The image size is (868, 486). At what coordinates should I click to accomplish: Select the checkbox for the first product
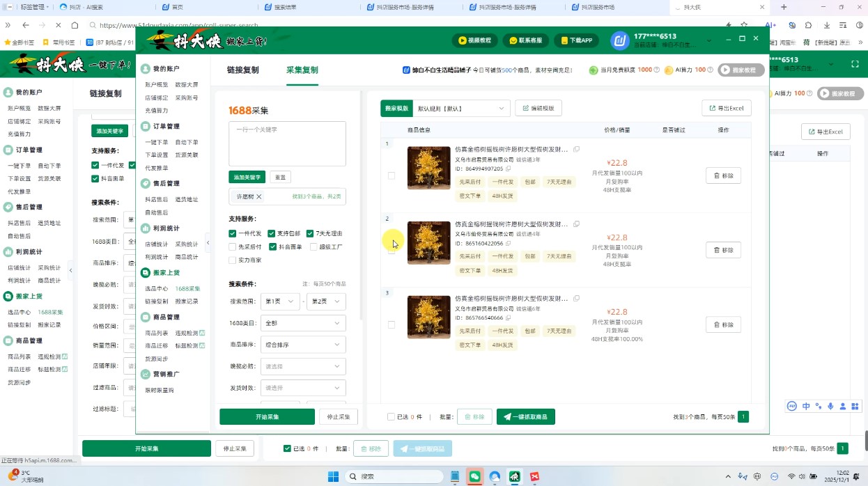click(x=392, y=175)
